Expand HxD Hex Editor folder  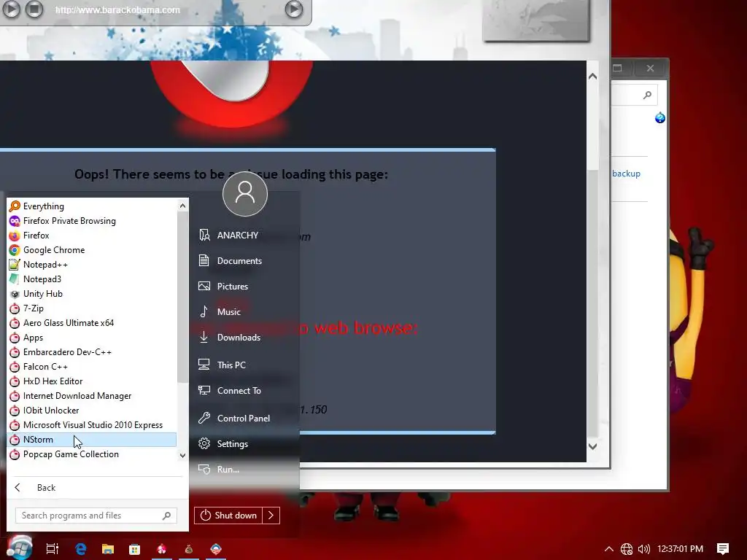(91, 381)
